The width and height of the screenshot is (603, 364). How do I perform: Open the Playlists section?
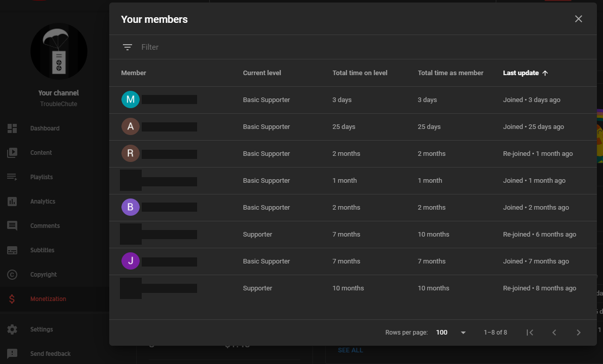point(42,177)
